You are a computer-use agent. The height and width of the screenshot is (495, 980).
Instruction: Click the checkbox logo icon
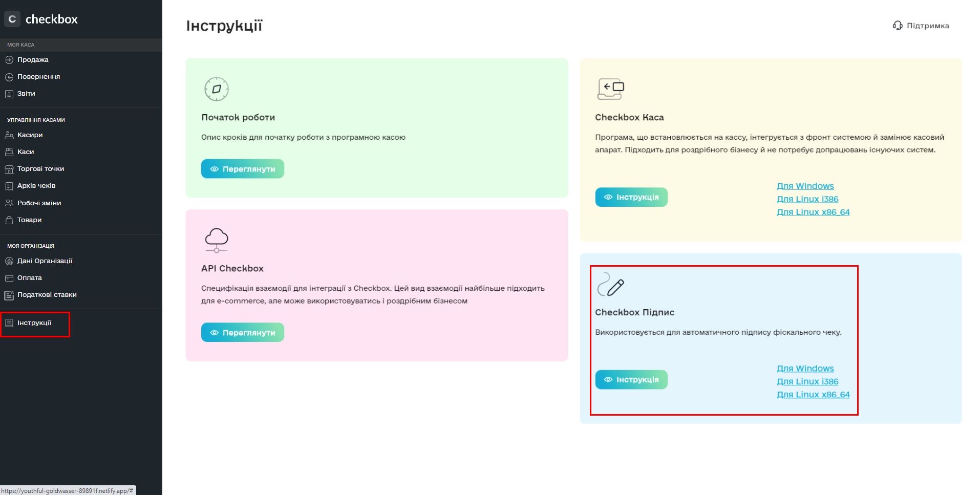[12, 19]
